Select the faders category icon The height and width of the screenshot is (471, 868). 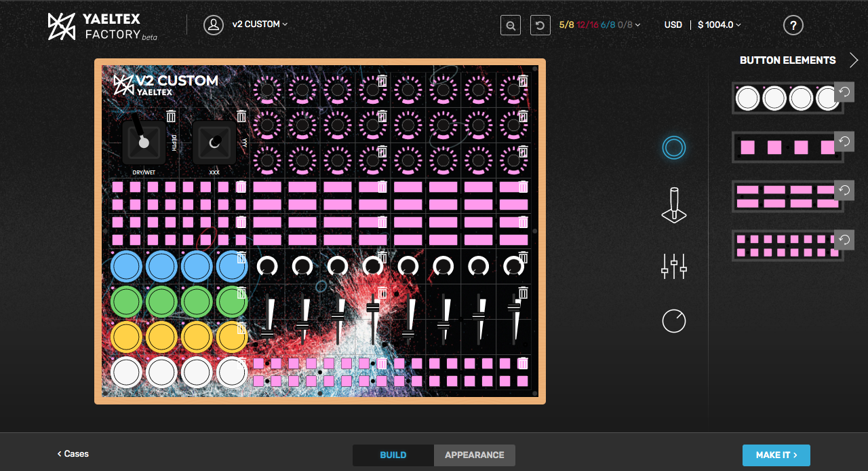[674, 266]
